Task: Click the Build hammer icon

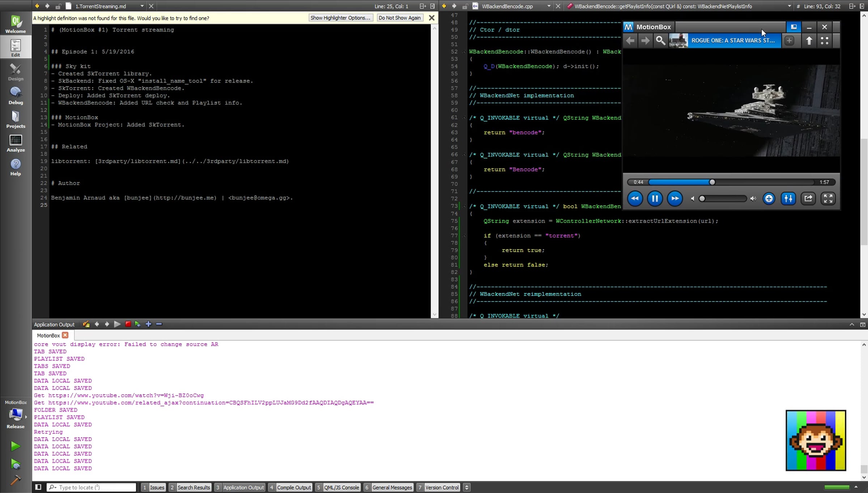Action: tap(15, 480)
